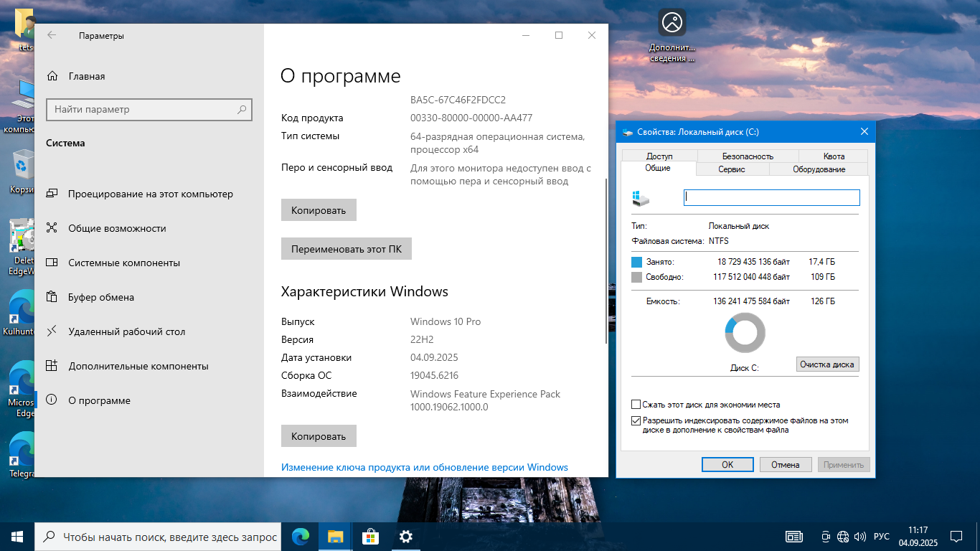Click the product code 00330-80000-00000-AA477
This screenshot has width=980, height=551.
pyautogui.click(x=471, y=118)
